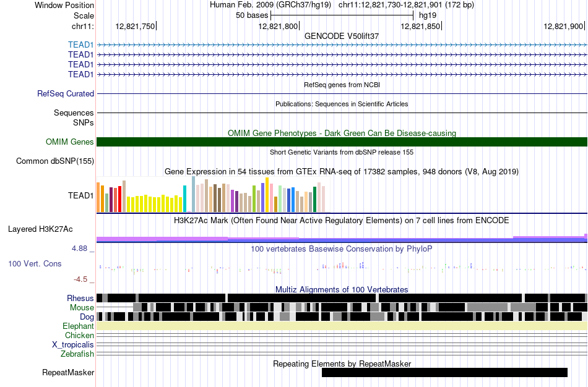Image resolution: width=588 pixels, height=387 pixels.
Task: Click the Human Feb. 2009 (GRCh37/hg19) assembly text
Action: (x=270, y=5)
